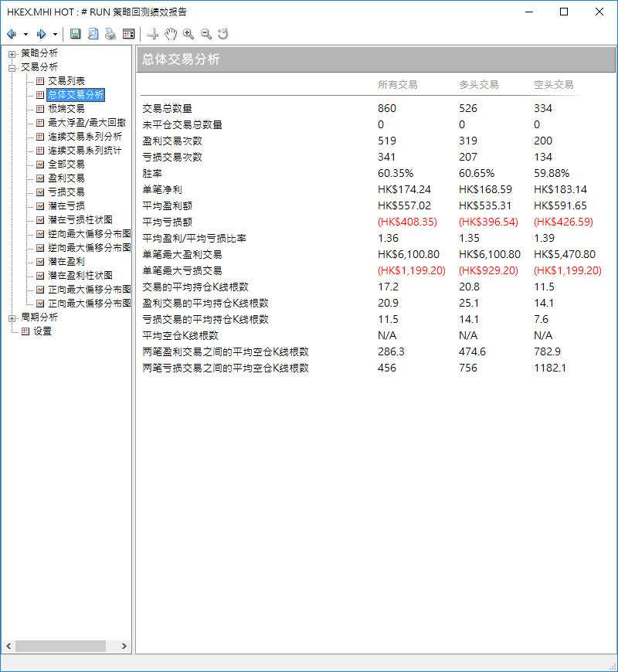Image resolution: width=618 pixels, height=672 pixels.
Task: Open 设置 tree item
Action: pyautogui.click(x=42, y=331)
